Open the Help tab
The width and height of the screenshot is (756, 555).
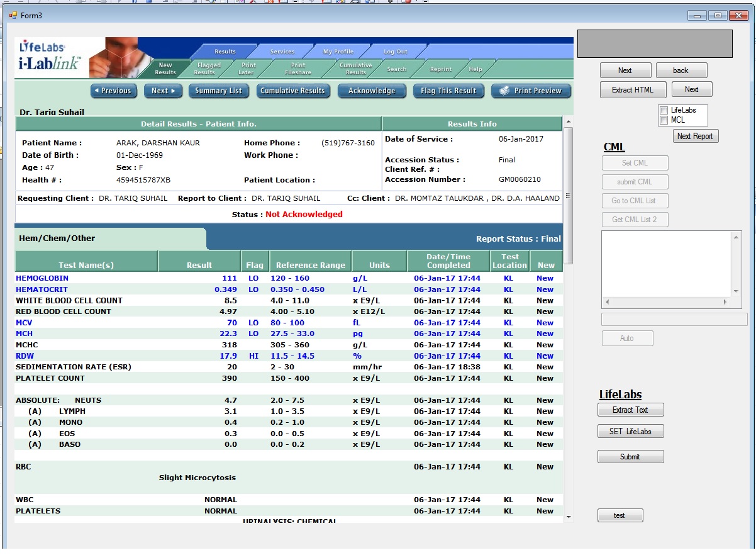point(476,69)
